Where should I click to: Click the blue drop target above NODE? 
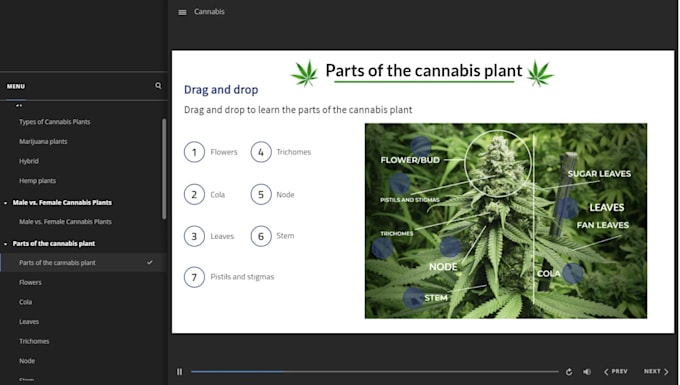point(450,248)
